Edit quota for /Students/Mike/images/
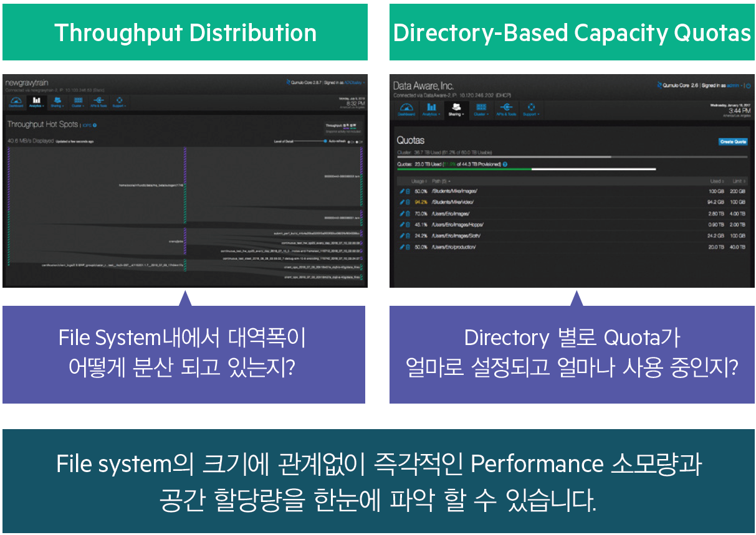Image resolution: width=756 pixels, height=535 pixels. tap(402, 191)
